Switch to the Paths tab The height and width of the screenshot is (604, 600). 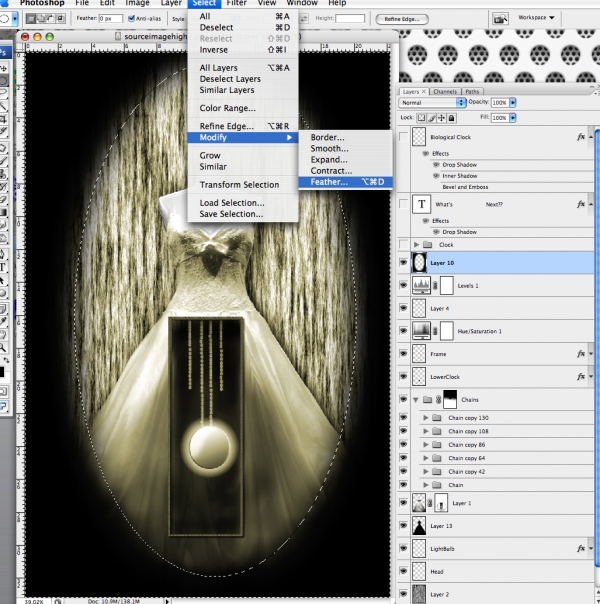472,91
